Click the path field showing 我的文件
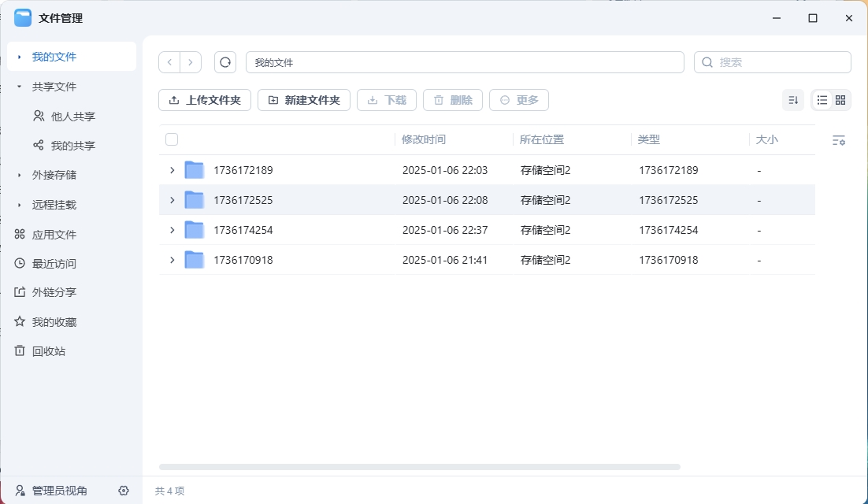 coord(465,62)
